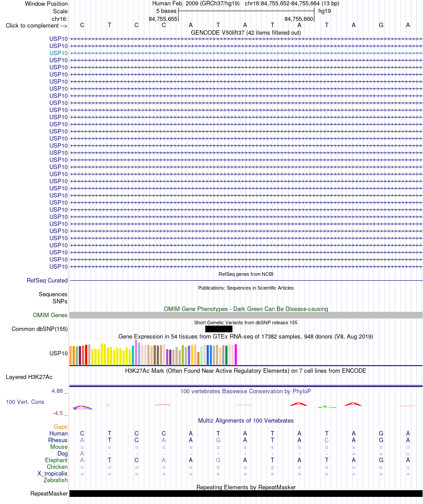Click the Zebrafish species row label

[56, 480]
